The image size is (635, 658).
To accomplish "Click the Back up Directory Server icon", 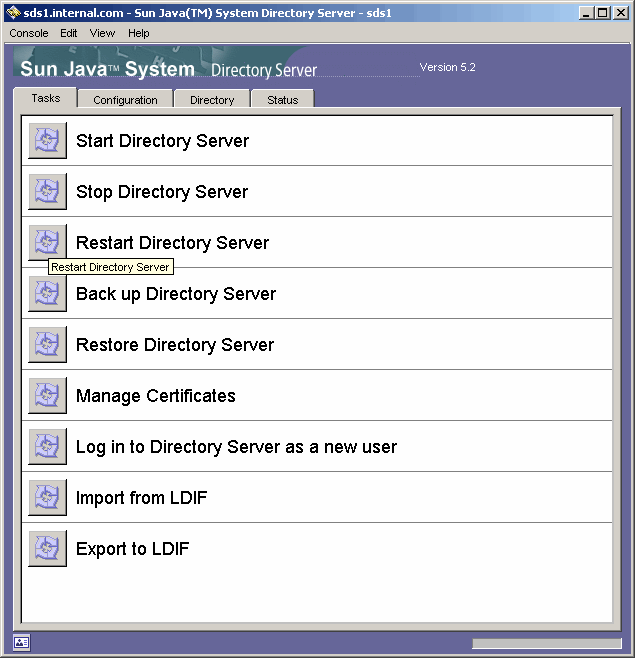I will (47, 294).
